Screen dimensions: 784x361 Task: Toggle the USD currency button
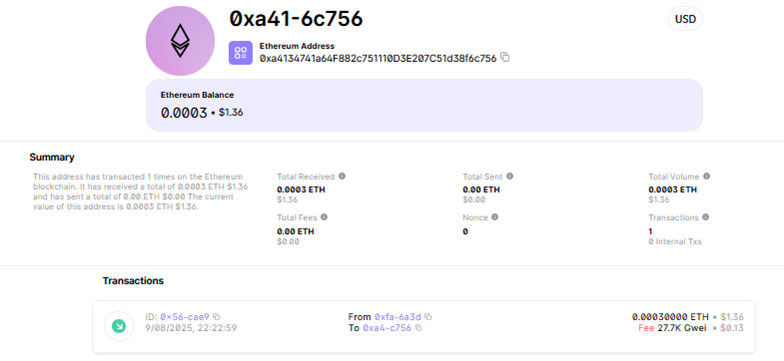[x=685, y=20]
